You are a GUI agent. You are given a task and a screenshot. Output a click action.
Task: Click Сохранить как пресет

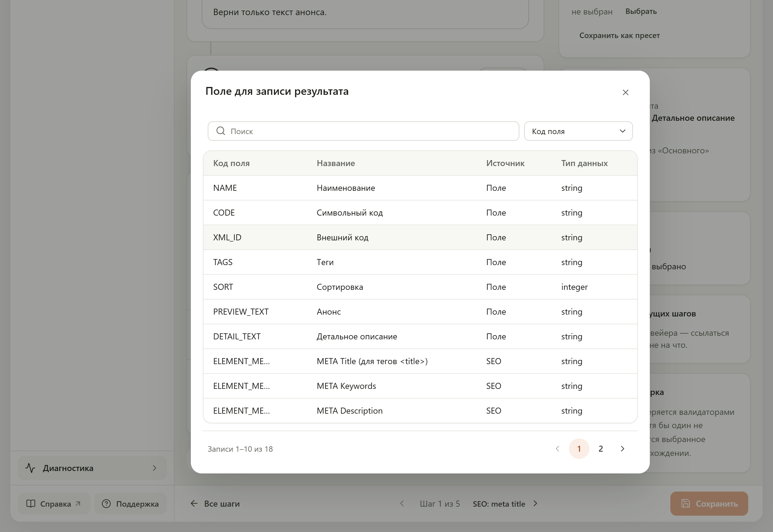pyautogui.click(x=619, y=35)
